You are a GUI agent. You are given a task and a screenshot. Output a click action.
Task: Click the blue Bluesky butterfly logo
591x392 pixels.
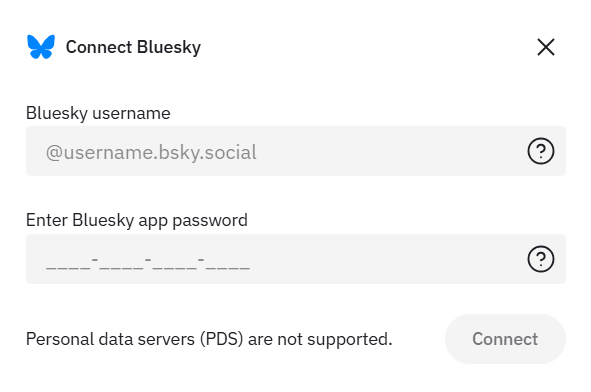[x=41, y=47]
